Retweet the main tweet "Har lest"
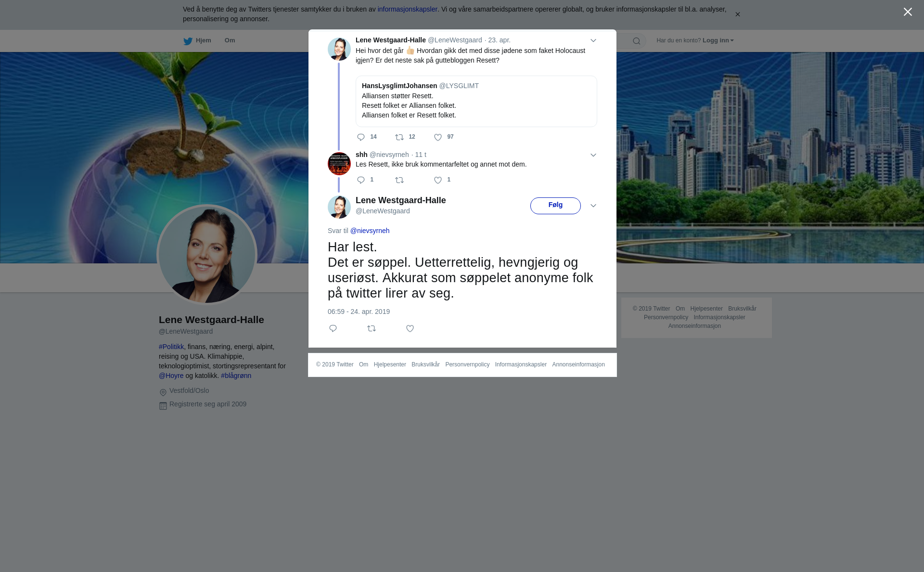 pos(372,328)
